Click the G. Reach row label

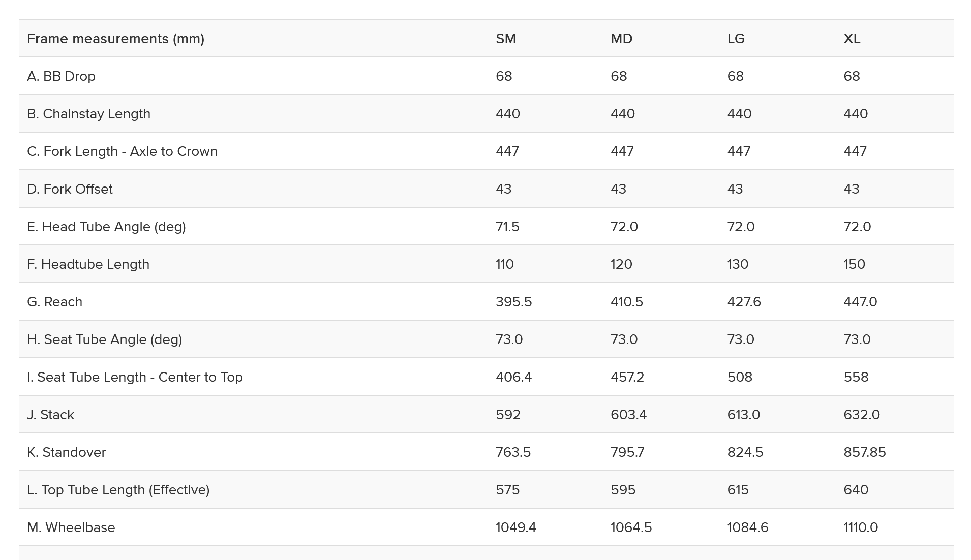pyautogui.click(x=54, y=302)
